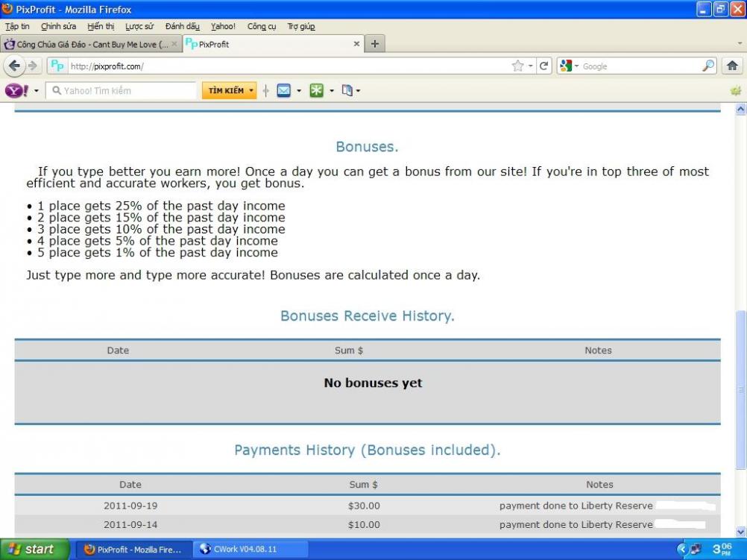Image resolution: width=747 pixels, height=560 pixels.
Task: Click the green asterisk toolbar icon
Action: pos(316,90)
